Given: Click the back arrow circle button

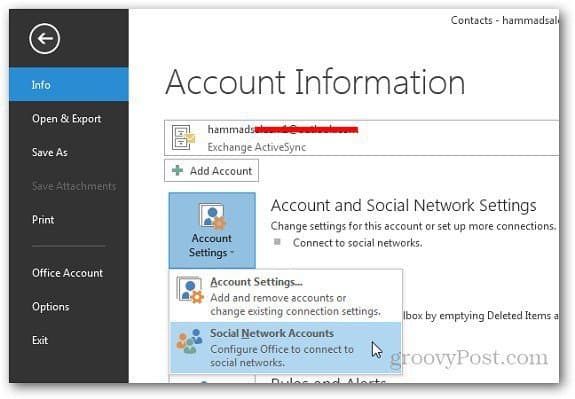Looking at the screenshot, I should [x=44, y=39].
